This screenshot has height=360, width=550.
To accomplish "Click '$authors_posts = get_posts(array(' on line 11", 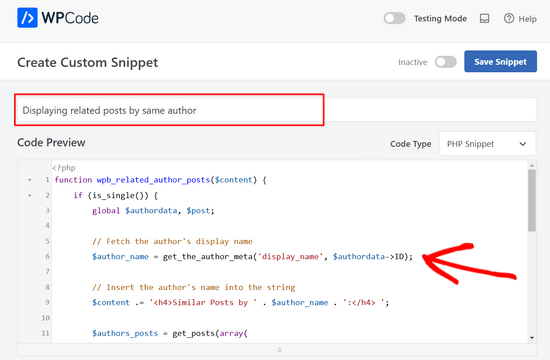I will (x=170, y=333).
